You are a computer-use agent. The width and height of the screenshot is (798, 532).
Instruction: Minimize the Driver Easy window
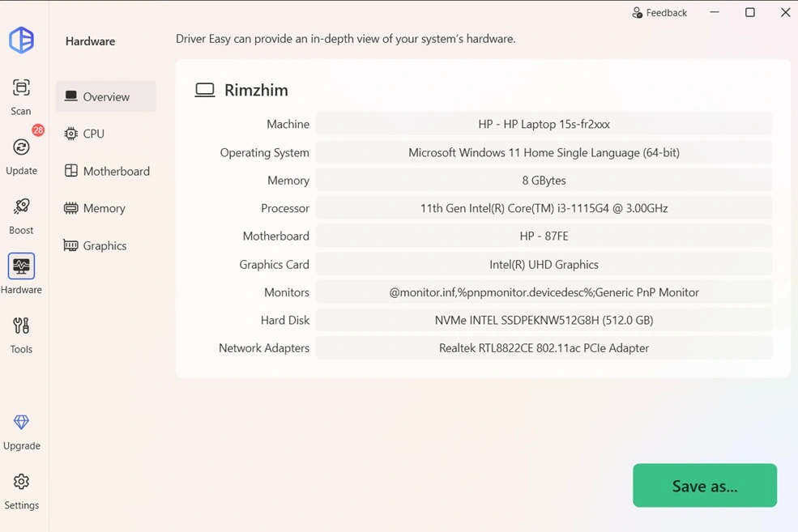tap(715, 12)
